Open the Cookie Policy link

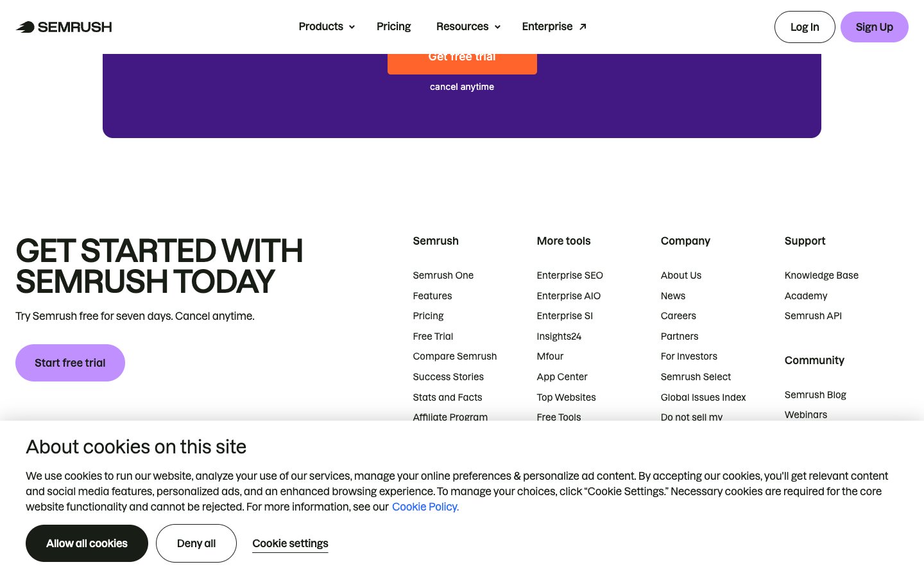(x=425, y=507)
